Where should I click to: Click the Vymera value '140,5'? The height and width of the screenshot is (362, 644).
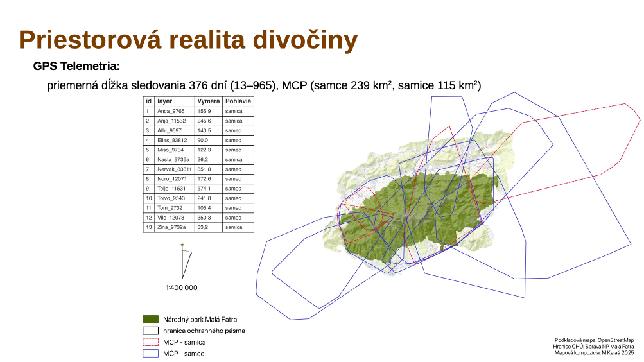coord(204,130)
